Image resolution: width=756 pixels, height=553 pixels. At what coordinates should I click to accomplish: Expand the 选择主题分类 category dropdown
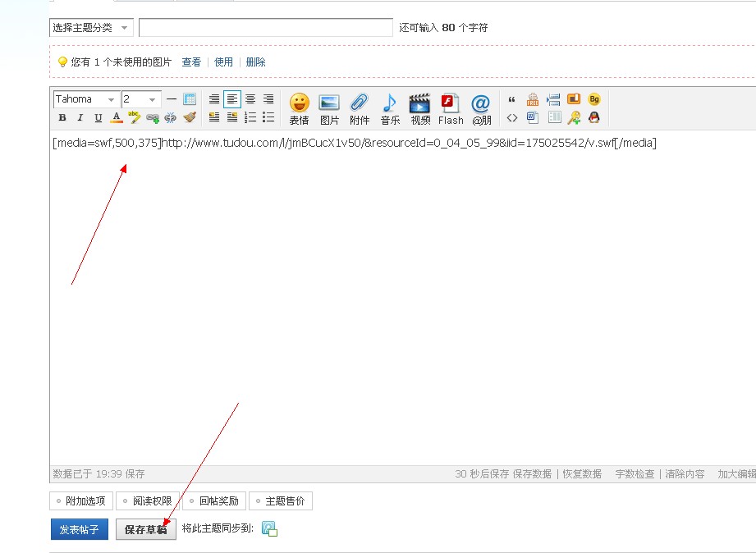[x=91, y=28]
